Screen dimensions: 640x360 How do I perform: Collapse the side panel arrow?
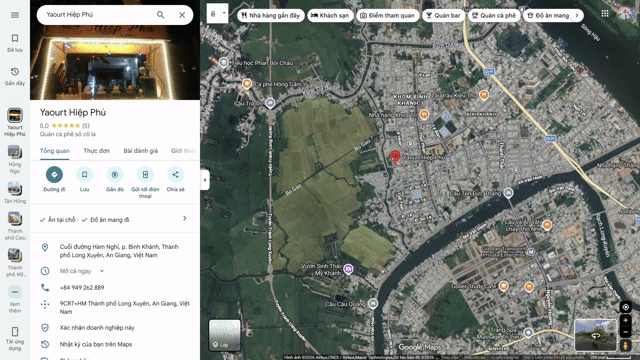tap(205, 180)
